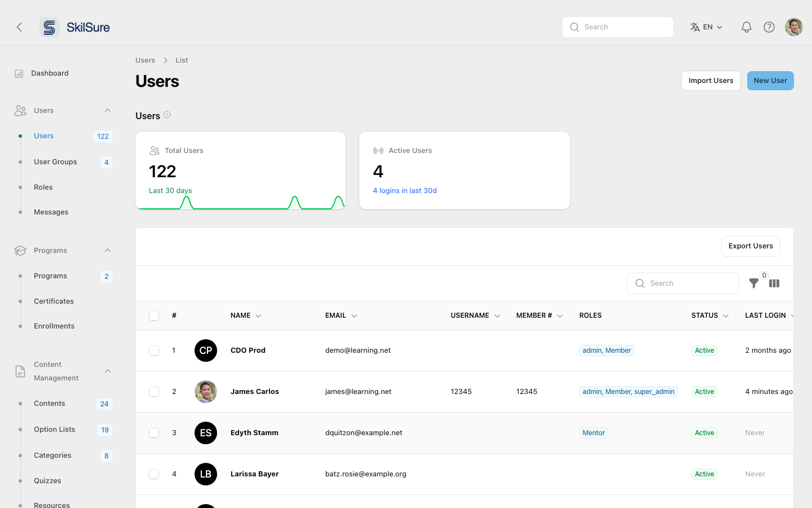
Task: Open the table filter funnel icon
Action: tap(754, 283)
